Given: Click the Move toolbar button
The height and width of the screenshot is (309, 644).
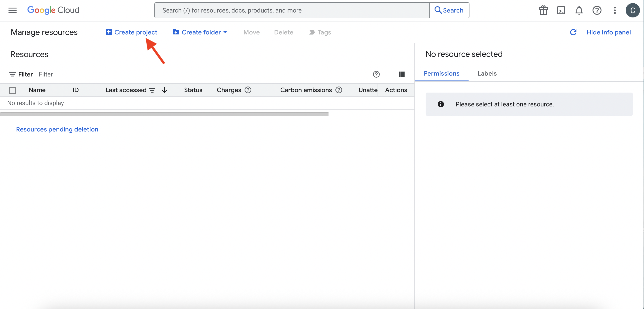Looking at the screenshot, I should [x=252, y=32].
